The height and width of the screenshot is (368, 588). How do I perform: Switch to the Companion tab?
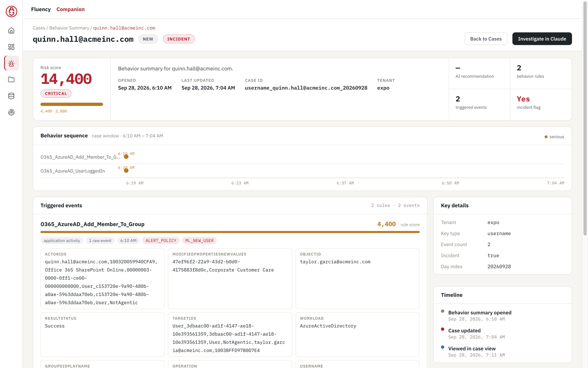[71, 9]
